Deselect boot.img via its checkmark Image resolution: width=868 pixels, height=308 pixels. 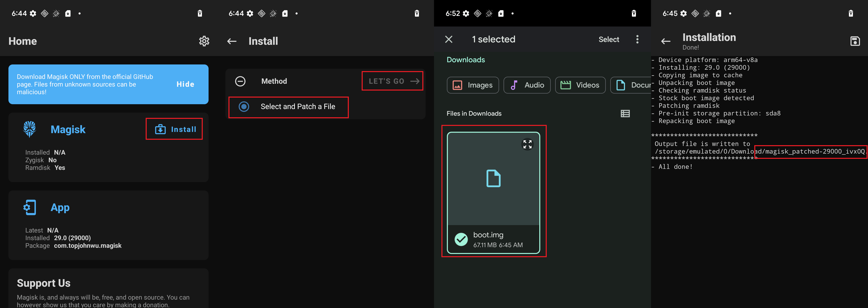461,239
